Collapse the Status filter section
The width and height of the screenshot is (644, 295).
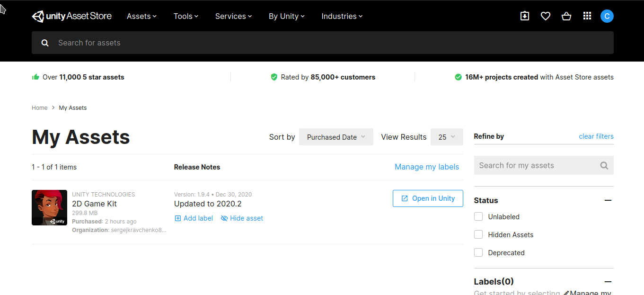(x=608, y=200)
